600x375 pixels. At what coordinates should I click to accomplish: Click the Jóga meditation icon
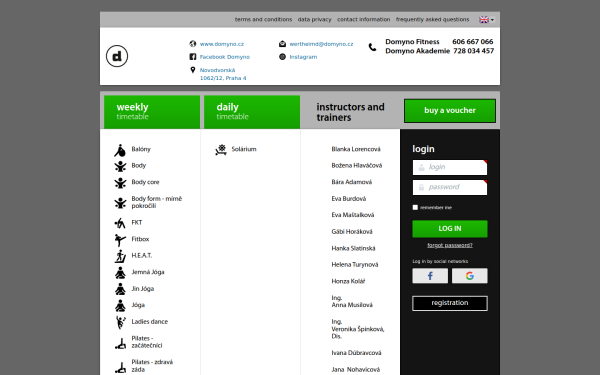(x=120, y=306)
